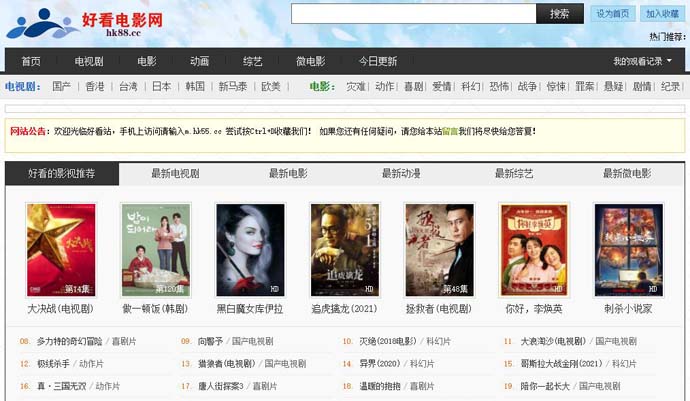Select the 香港 TV drama category
Screen dimensions: 690x401
tap(95, 86)
